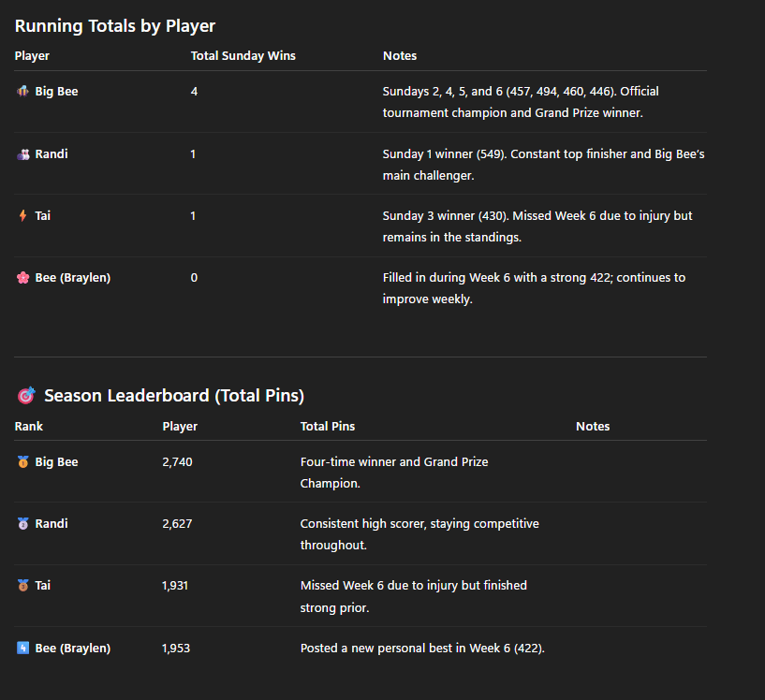The image size is (765, 700).
Task: Click the first table's Notes column header
Action: [400, 56]
